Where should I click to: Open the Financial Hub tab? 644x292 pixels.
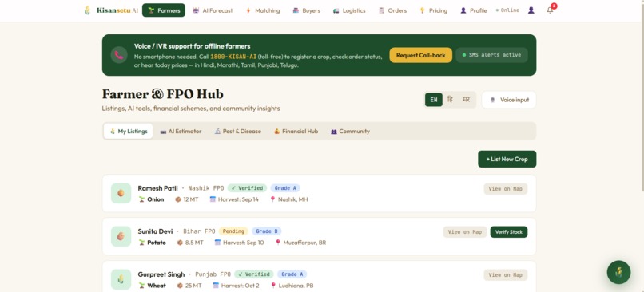click(296, 131)
